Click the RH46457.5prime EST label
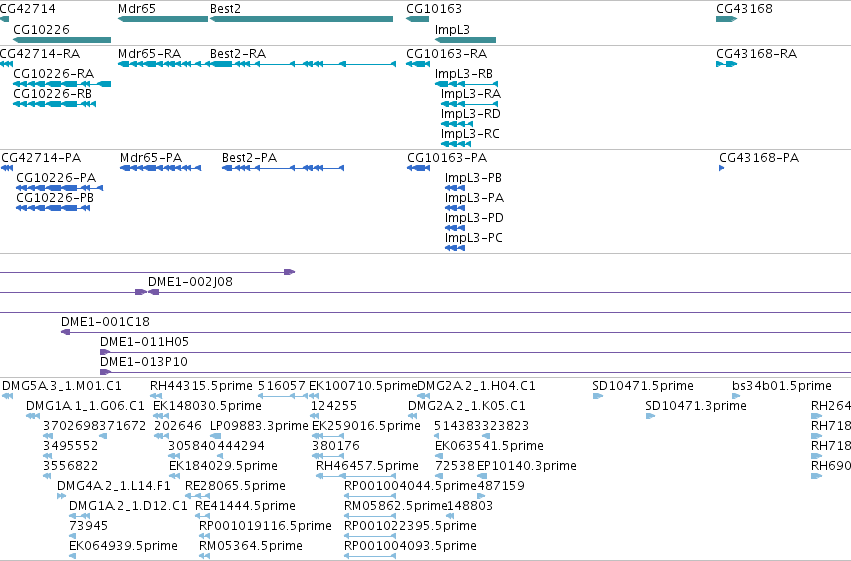Image resolution: width=851 pixels, height=561 pixels. [367, 466]
